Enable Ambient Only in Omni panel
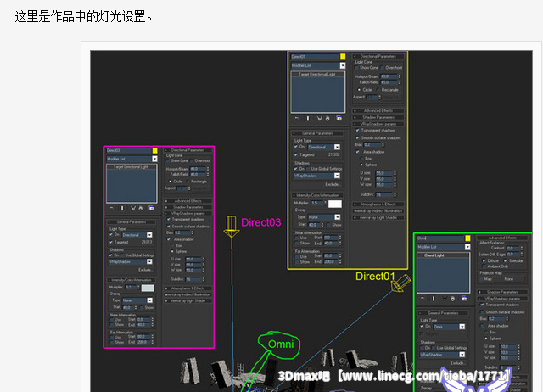 484,266
